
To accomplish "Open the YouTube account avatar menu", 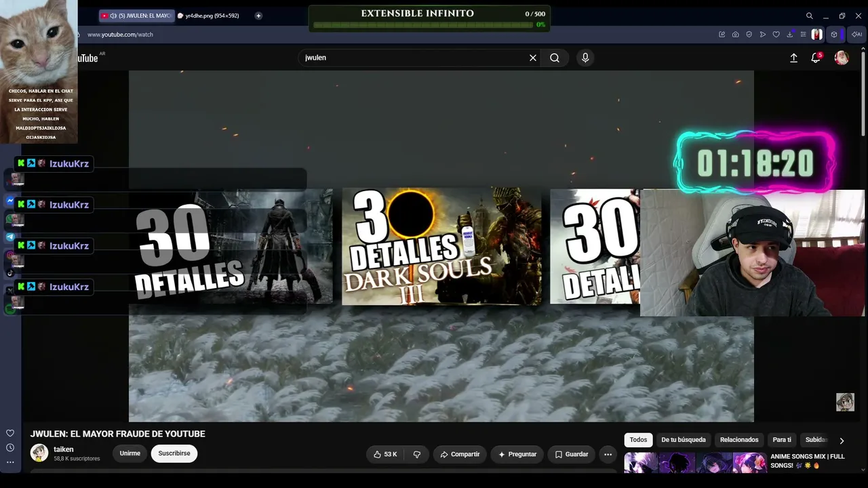I will tap(842, 58).
